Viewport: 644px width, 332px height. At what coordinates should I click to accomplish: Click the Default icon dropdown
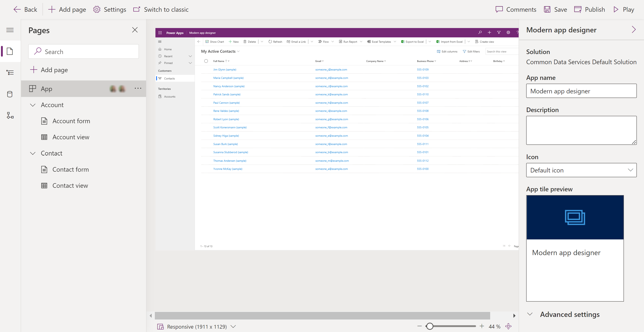click(581, 170)
